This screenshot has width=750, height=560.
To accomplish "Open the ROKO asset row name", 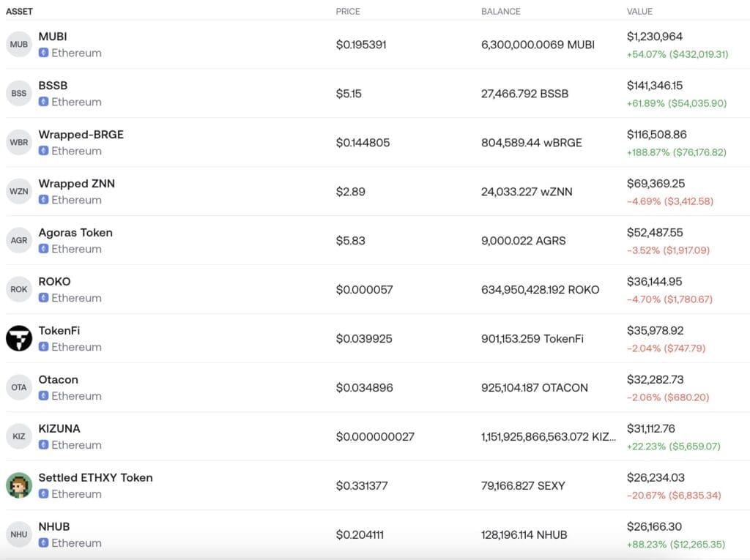I will (54, 282).
